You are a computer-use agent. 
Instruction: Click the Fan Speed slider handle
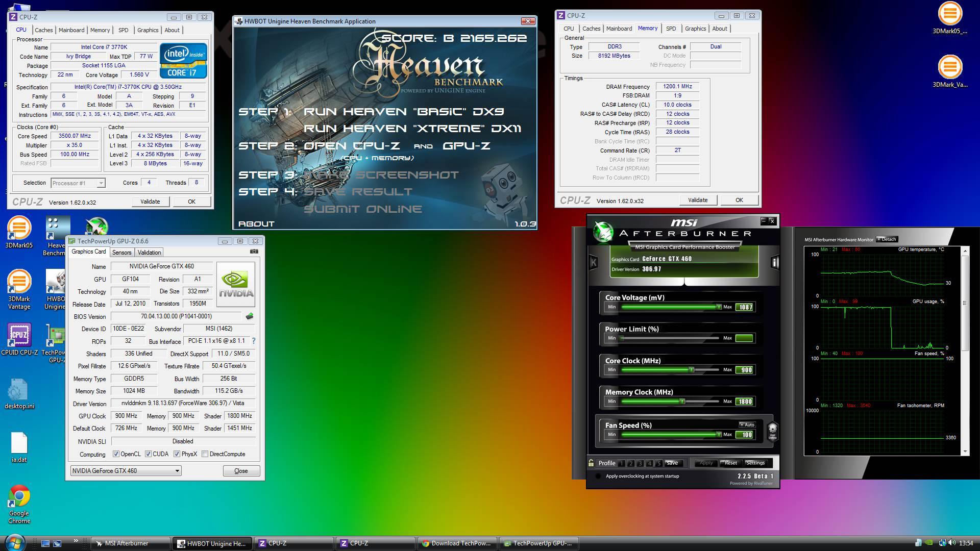pyautogui.click(x=719, y=435)
